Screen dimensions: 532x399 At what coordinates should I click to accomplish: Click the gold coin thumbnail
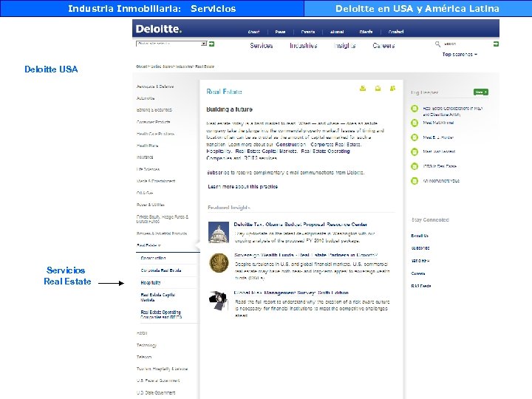click(x=219, y=262)
